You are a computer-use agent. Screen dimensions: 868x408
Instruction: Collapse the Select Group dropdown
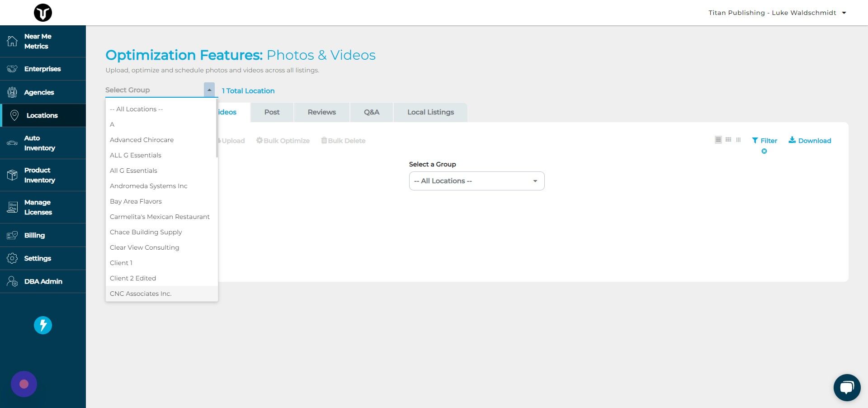pos(209,90)
